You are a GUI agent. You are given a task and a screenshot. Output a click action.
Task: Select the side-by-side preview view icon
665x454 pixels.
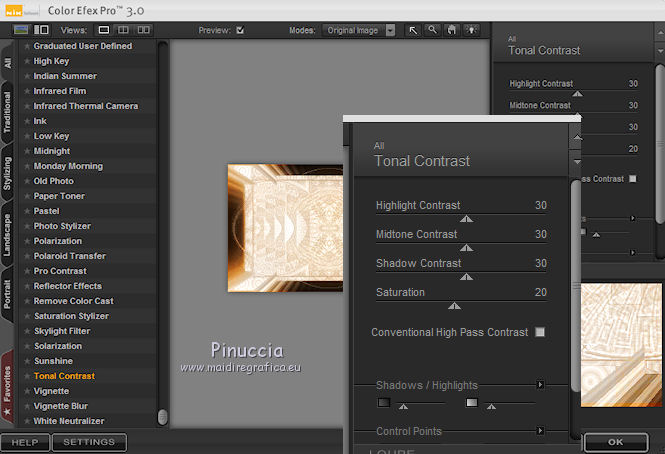[143, 30]
